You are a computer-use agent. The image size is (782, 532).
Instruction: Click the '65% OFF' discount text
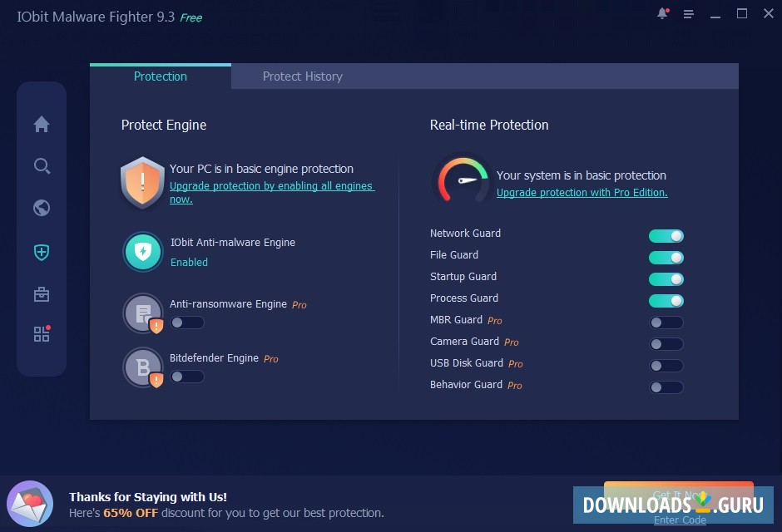(131, 513)
